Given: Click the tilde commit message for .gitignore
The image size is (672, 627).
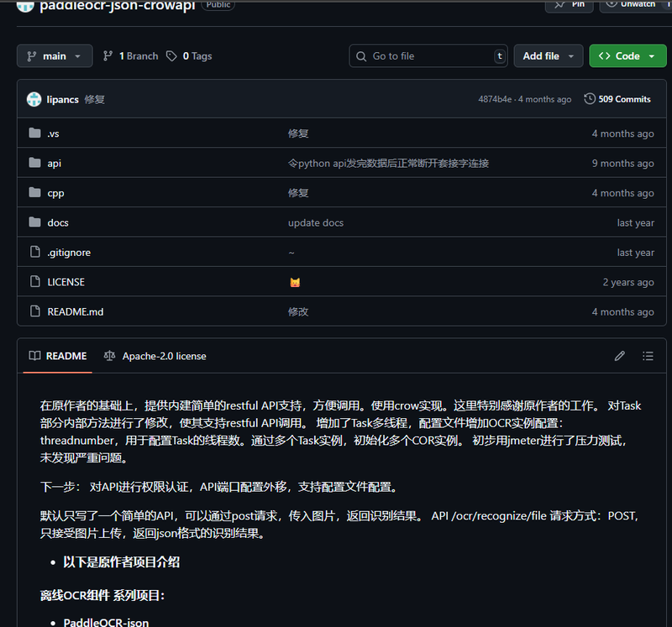Looking at the screenshot, I should click(291, 253).
